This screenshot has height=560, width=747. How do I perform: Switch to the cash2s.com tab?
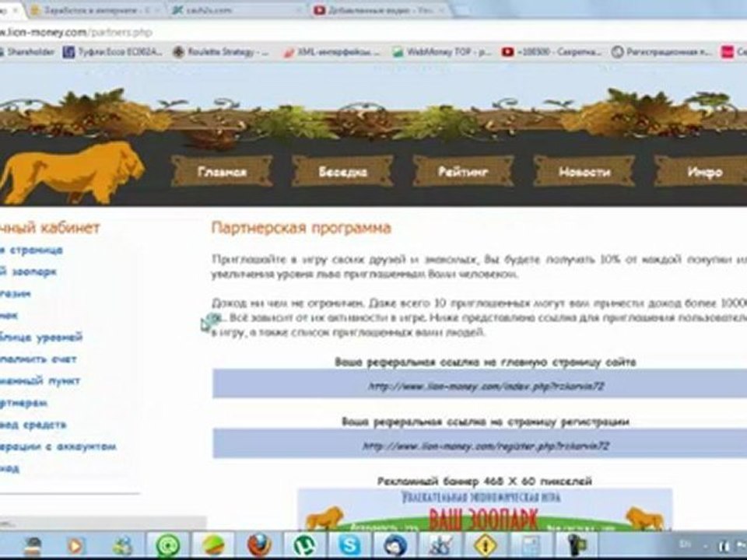click(x=237, y=9)
